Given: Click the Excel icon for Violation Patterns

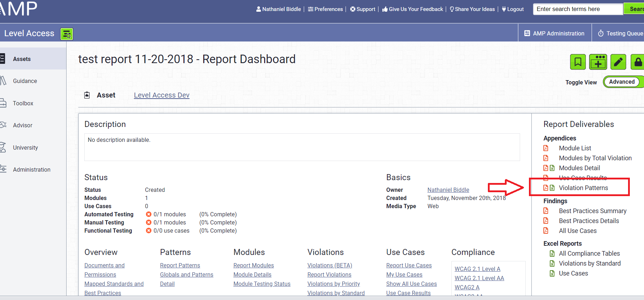Looking at the screenshot, I should pyautogui.click(x=552, y=188).
